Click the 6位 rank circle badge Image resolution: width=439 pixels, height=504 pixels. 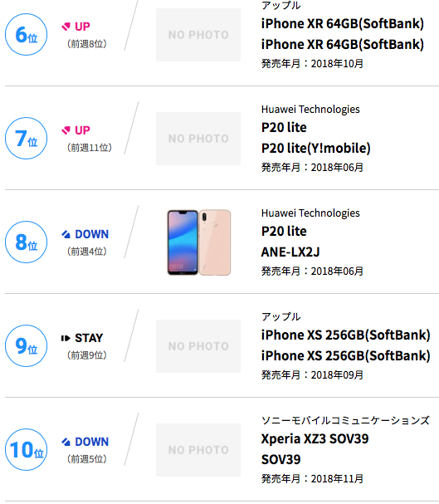26,34
